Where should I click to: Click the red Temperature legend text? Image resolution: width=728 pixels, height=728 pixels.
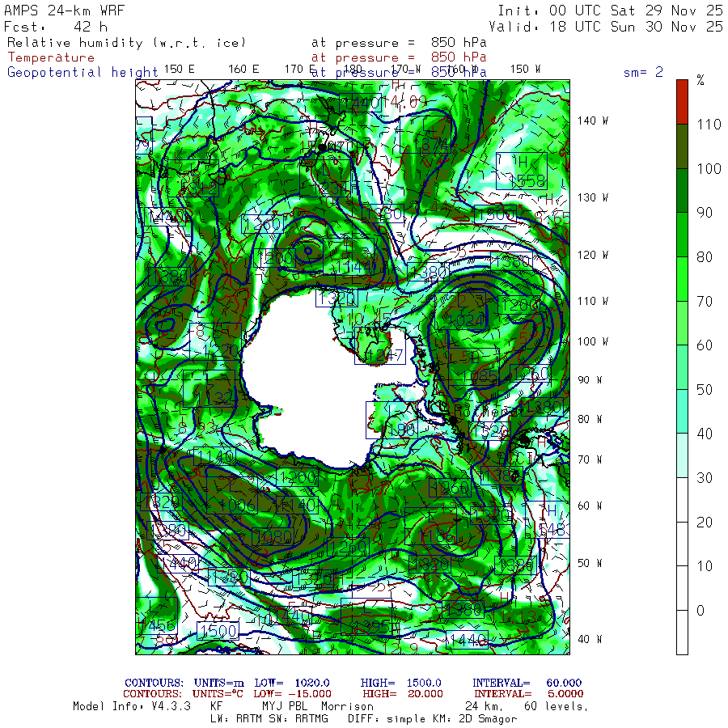[51, 57]
